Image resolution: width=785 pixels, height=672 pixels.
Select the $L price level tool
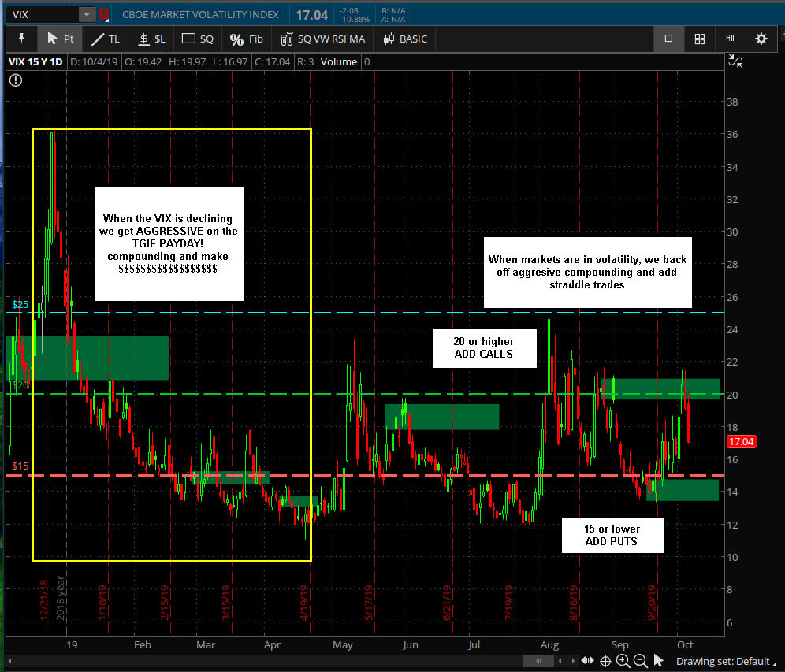pyautogui.click(x=151, y=39)
